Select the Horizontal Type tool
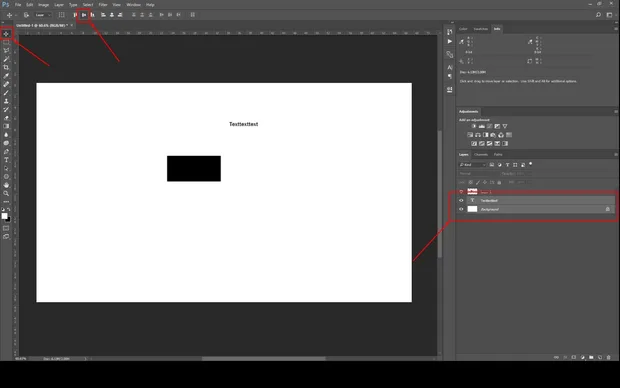The width and height of the screenshot is (620, 388). coord(6,160)
